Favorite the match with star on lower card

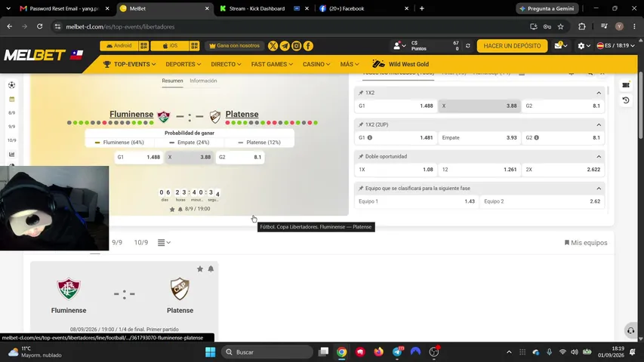tap(200, 268)
